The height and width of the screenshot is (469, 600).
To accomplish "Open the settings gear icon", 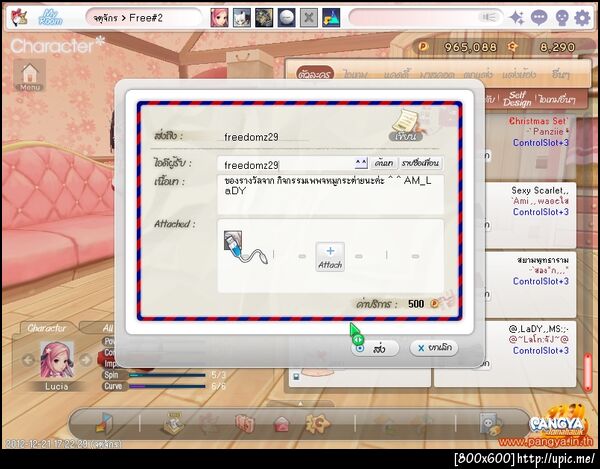I will click(x=582, y=18).
